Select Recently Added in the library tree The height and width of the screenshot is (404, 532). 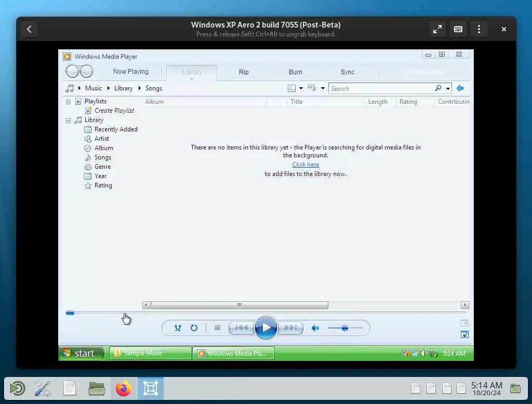pos(116,129)
